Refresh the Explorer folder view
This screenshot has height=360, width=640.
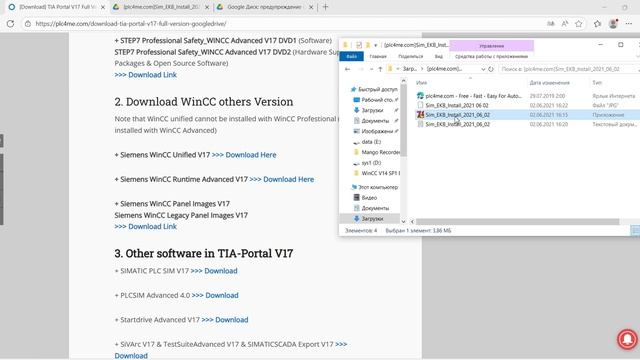pyautogui.click(x=491, y=69)
